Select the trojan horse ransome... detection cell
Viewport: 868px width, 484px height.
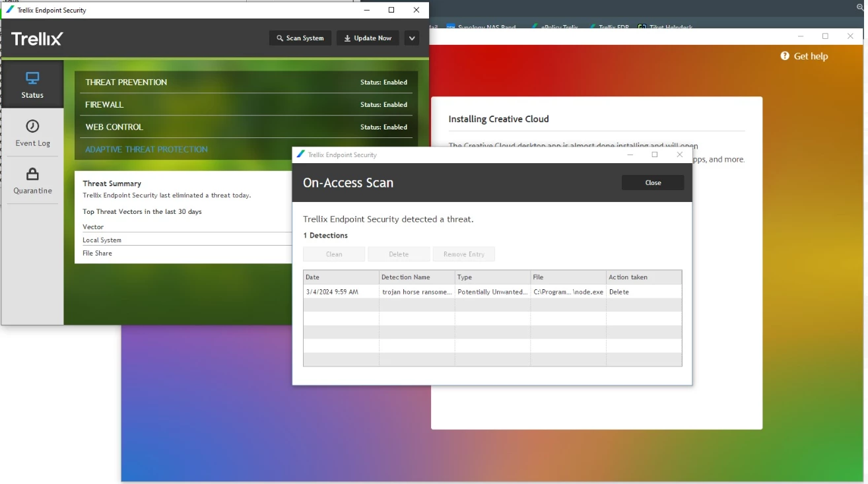(417, 292)
